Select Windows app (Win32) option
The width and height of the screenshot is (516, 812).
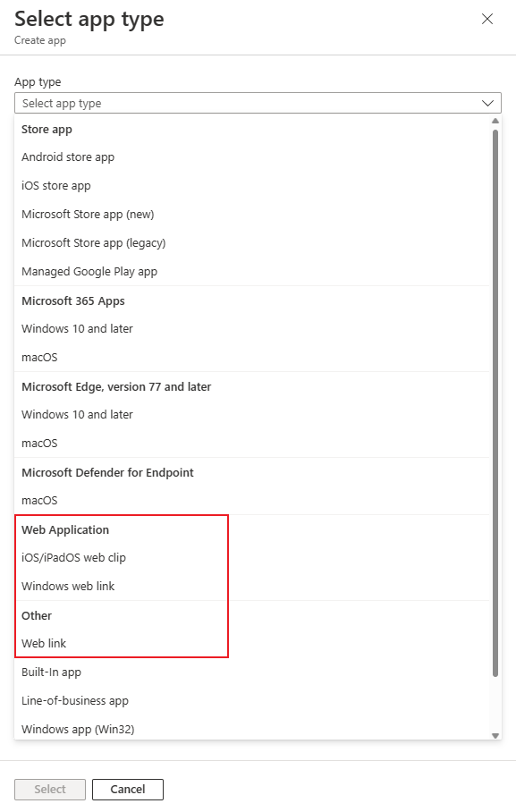80,729
